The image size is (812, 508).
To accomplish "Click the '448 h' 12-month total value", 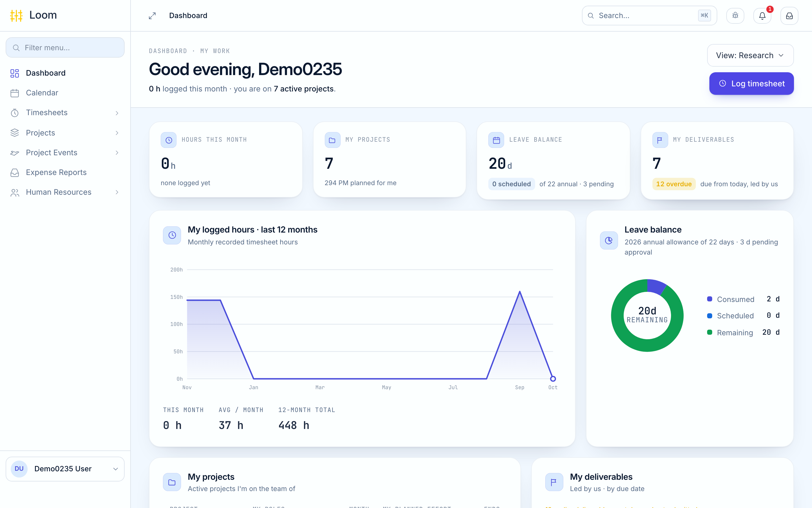I will pyautogui.click(x=294, y=426).
